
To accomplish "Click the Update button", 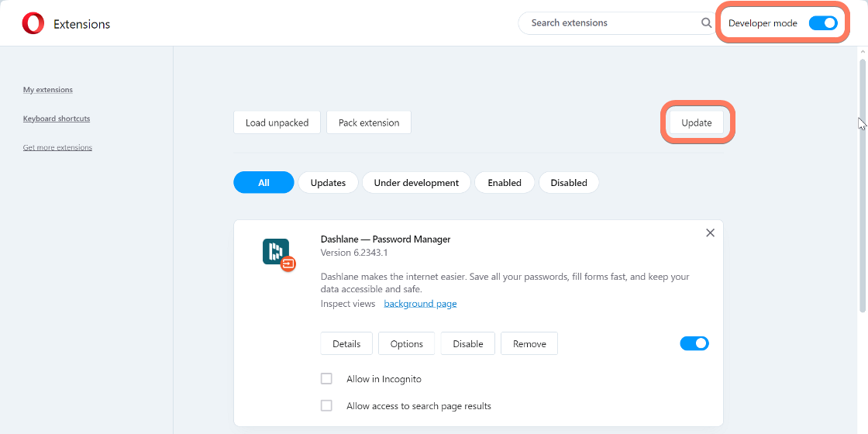I will click(697, 122).
